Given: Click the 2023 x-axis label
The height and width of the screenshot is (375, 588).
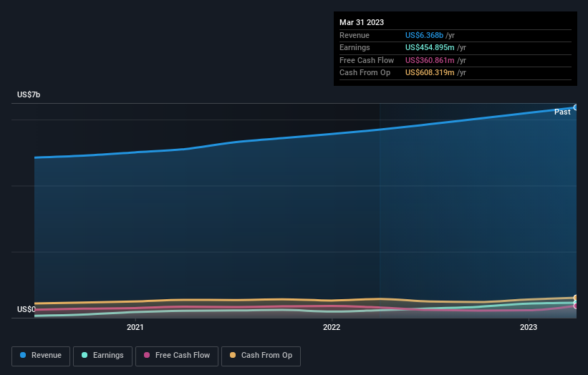Looking at the screenshot, I should click(529, 327).
